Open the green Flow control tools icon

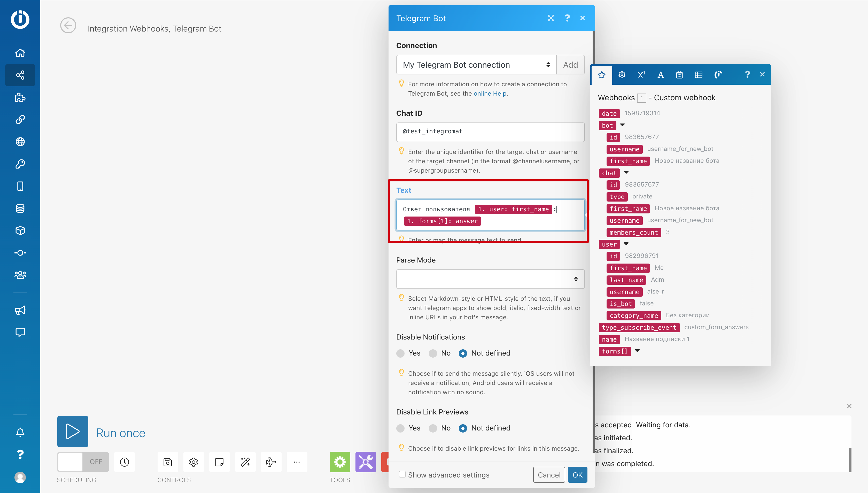click(340, 462)
